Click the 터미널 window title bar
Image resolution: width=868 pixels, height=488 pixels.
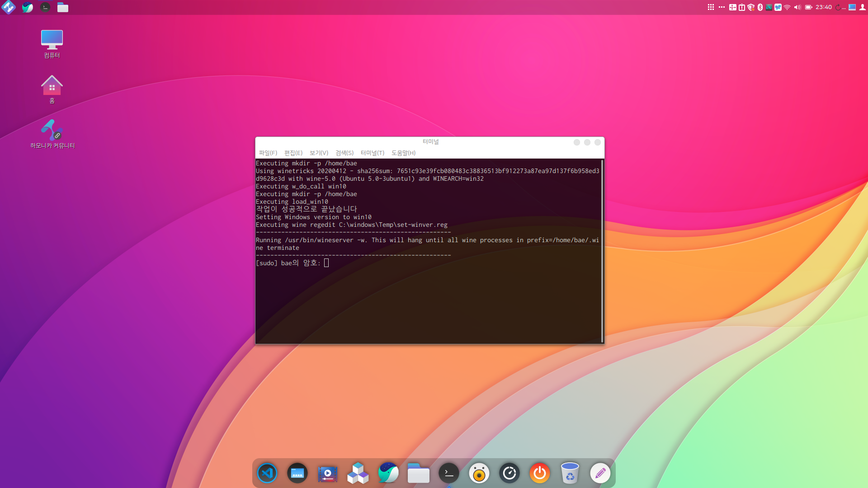coord(430,142)
